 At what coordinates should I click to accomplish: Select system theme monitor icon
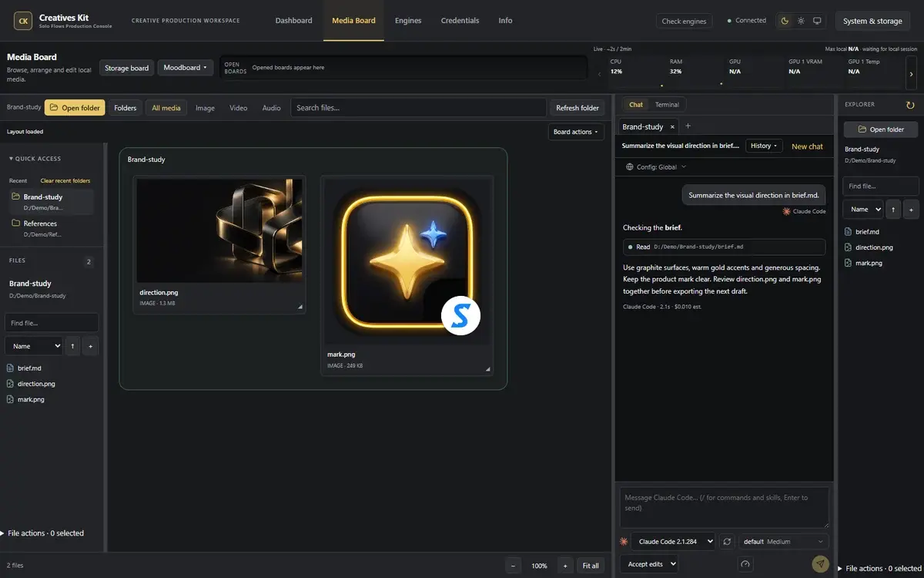(x=817, y=21)
